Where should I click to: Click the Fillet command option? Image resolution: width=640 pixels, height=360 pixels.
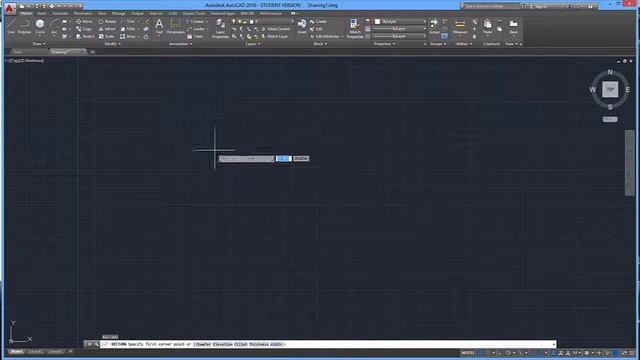(241, 344)
